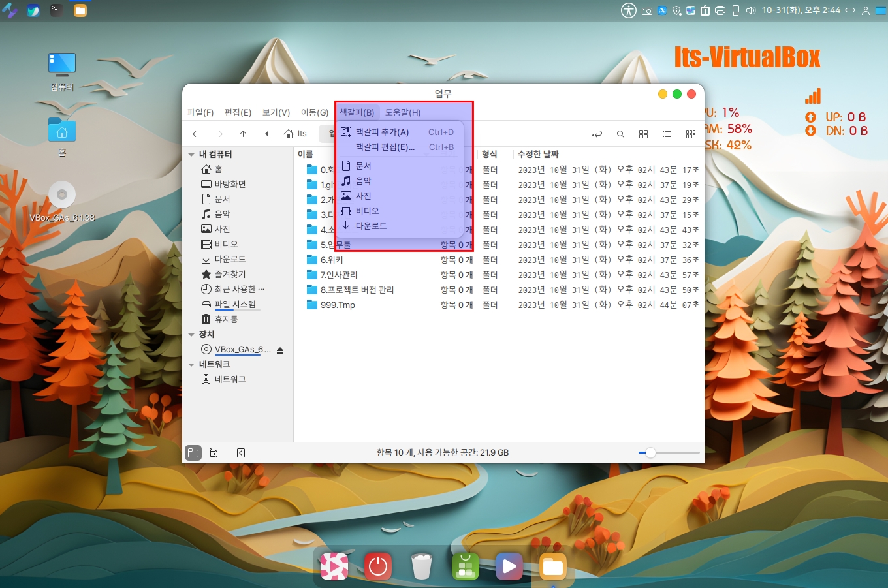Image resolution: width=888 pixels, height=588 pixels.
Task: Show tree view in the sidebar
Action: coord(214,453)
